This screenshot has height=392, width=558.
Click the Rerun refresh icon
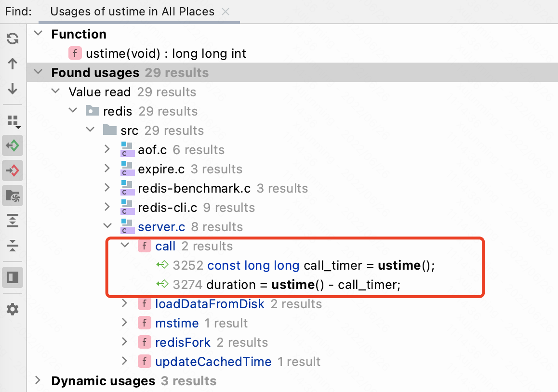[13, 39]
